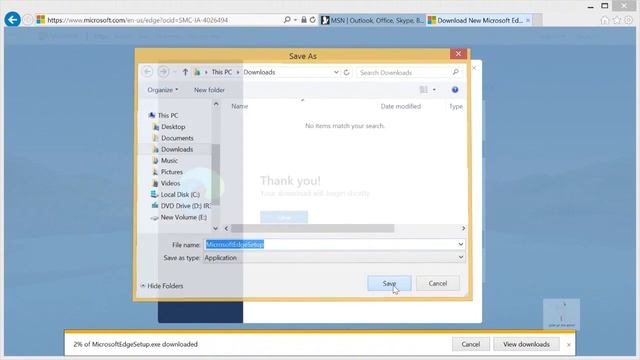
Task: Close the Save As dialog
Action: [458, 54]
